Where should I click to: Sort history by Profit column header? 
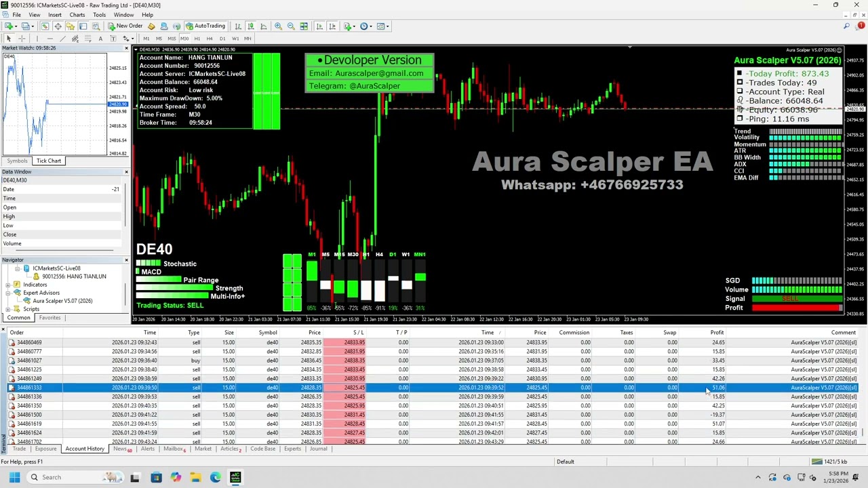(717, 332)
